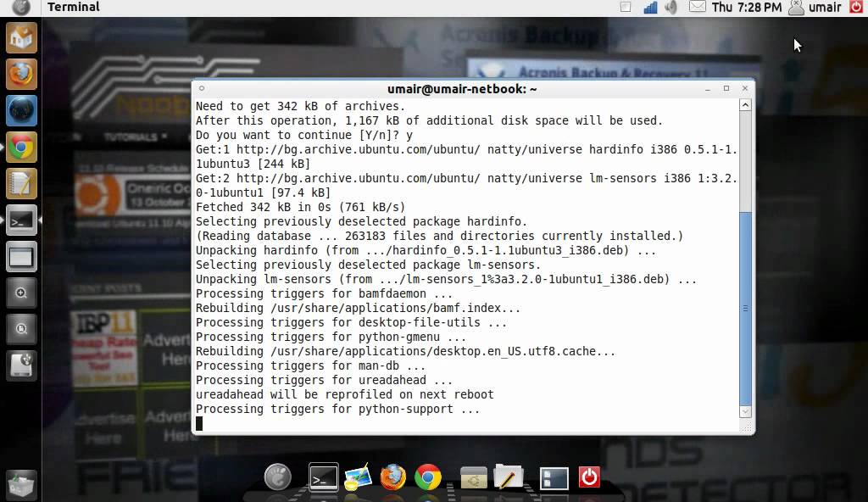This screenshot has width=868, height=502.
Task: Click "Selecting previously deselected package hardinfo." line
Action: (x=361, y=221)
